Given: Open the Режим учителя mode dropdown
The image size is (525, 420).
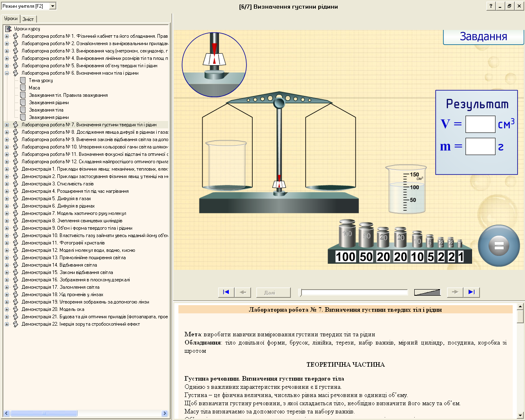Looking at the screenshot, I should click(x=52, y=6).
